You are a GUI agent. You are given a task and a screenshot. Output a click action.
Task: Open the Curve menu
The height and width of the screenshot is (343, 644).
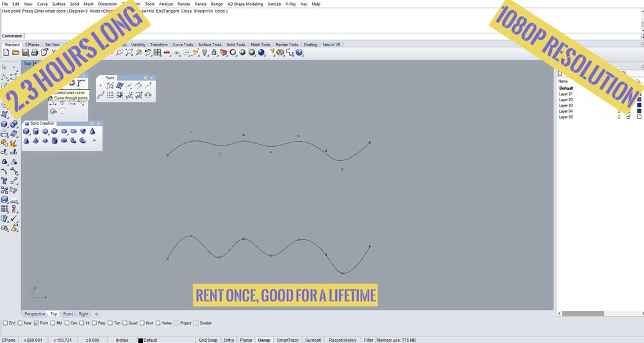[x=42, y=4]
